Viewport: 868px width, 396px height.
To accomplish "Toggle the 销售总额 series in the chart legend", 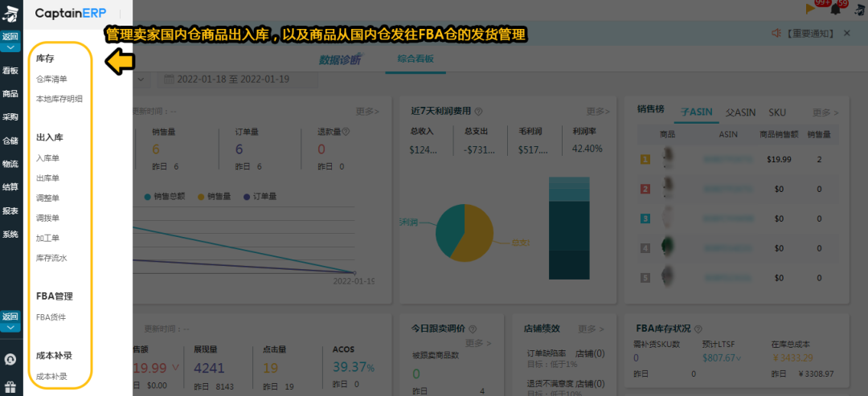I will click(x=166, y=196).
